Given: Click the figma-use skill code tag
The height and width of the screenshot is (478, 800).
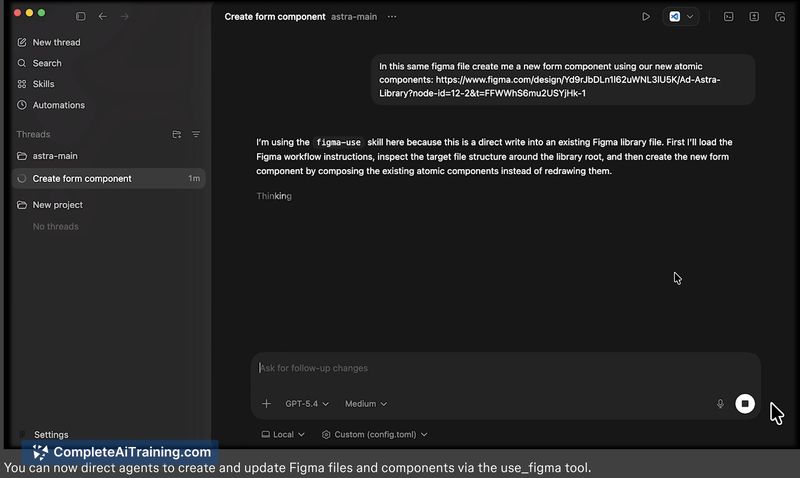Looking at the screenshot, I should 338,142.
